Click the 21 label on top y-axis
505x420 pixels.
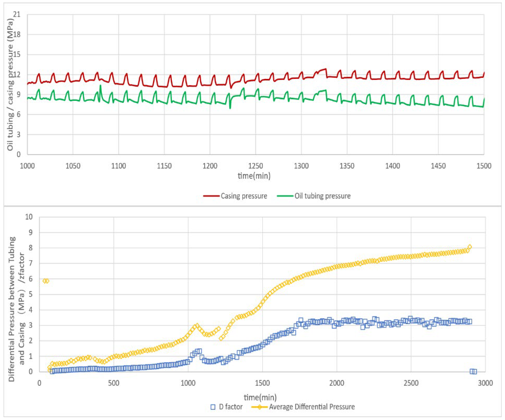point(17,14)
